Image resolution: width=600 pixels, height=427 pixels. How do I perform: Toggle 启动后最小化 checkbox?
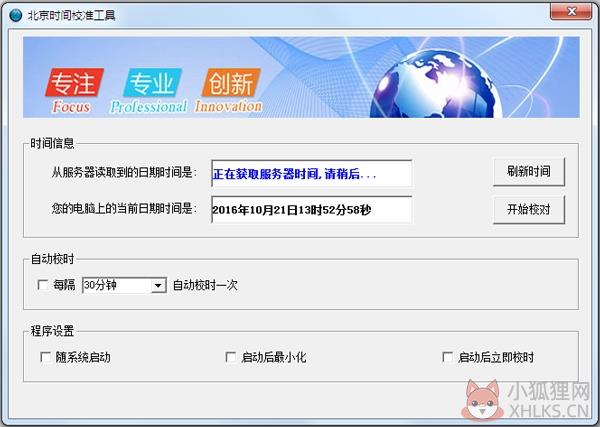tap(230, 357)
